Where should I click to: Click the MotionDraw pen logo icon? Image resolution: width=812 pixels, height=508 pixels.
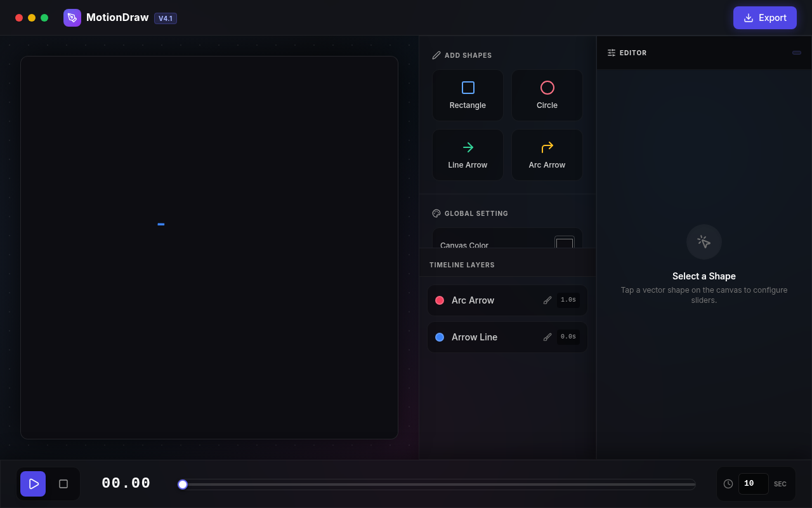(72, 18)
